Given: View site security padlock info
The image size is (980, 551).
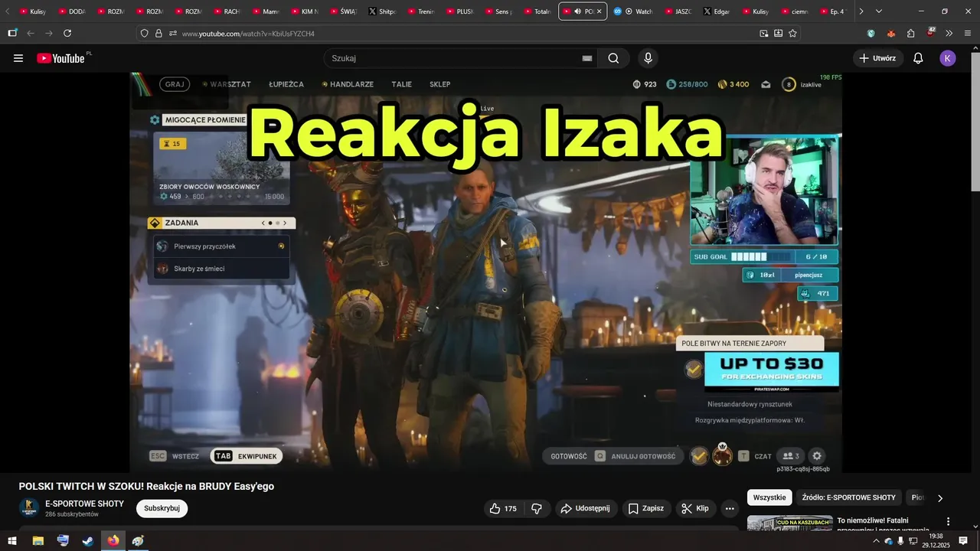Looking at the screenshot, I should tap(158, 34).
